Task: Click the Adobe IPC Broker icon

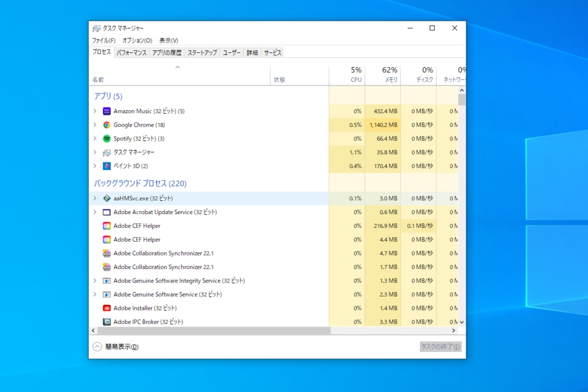Action: tap(106, 321)
